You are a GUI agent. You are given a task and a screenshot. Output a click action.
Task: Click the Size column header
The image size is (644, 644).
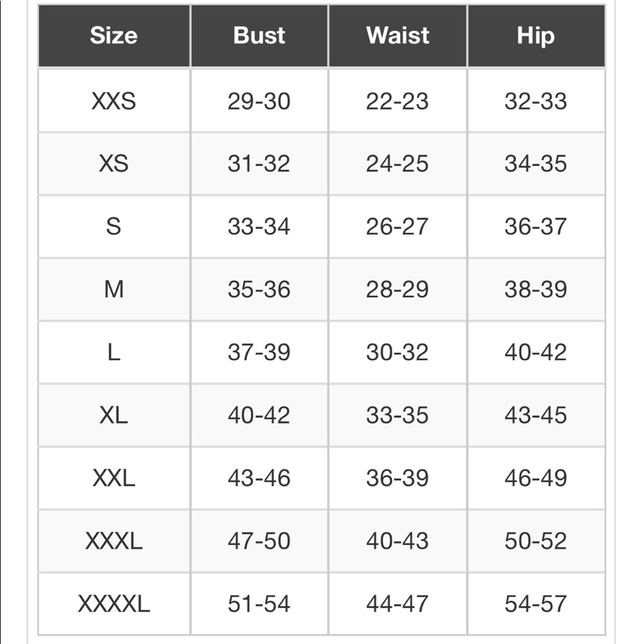(x=114, y=35)
